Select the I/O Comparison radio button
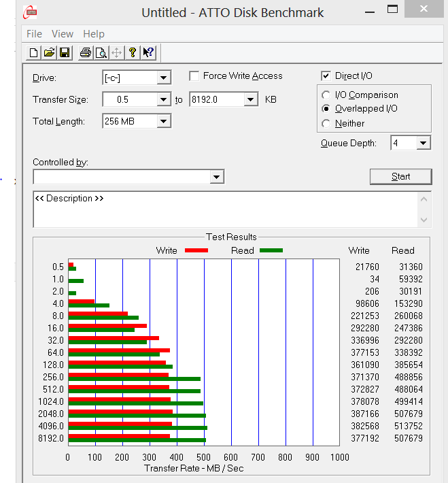Screen dimensions: 448x483 326,95
